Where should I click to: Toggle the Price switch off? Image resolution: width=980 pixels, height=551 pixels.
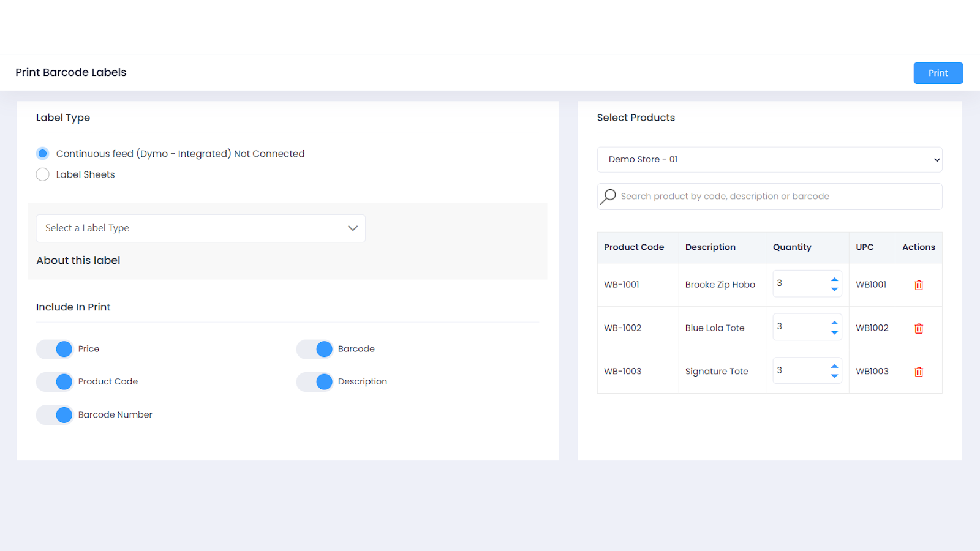tap(55, 349)
